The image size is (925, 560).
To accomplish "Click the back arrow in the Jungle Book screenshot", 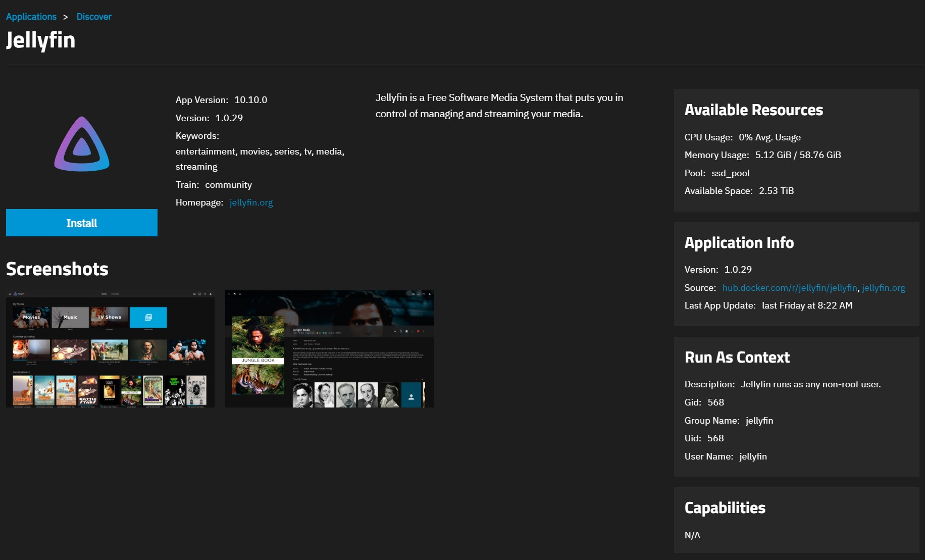I will click(x=229, y=294).
